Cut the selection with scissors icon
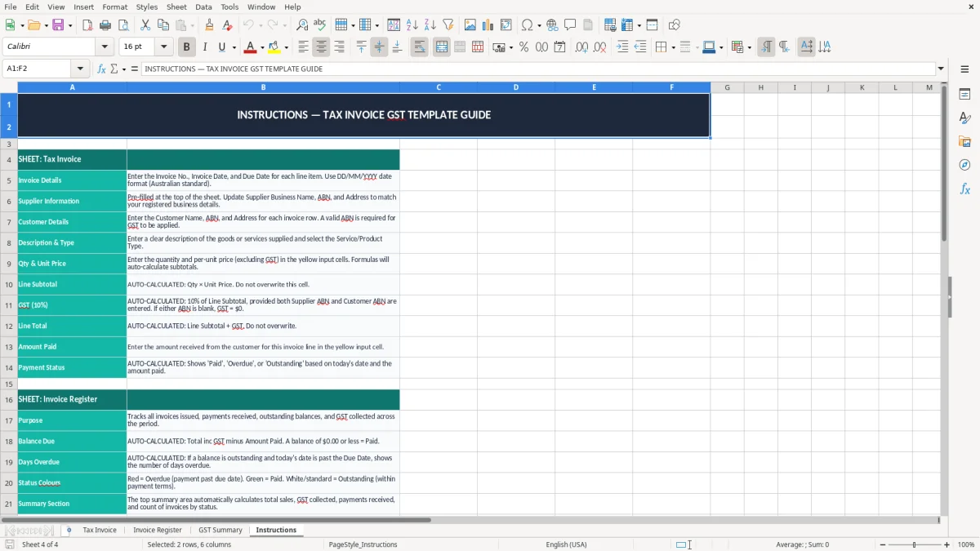The height and width of the screenshot is (551, 980). 145,25
